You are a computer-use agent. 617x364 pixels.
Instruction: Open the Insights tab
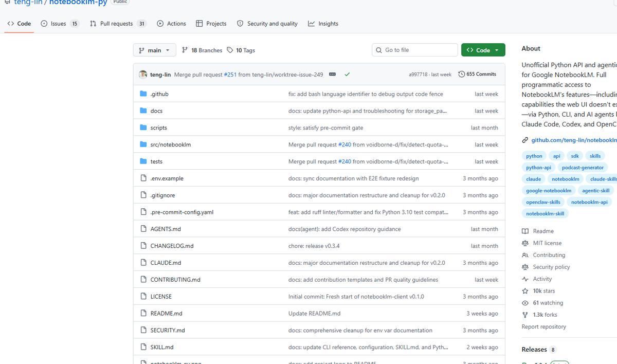click(323, 24)
